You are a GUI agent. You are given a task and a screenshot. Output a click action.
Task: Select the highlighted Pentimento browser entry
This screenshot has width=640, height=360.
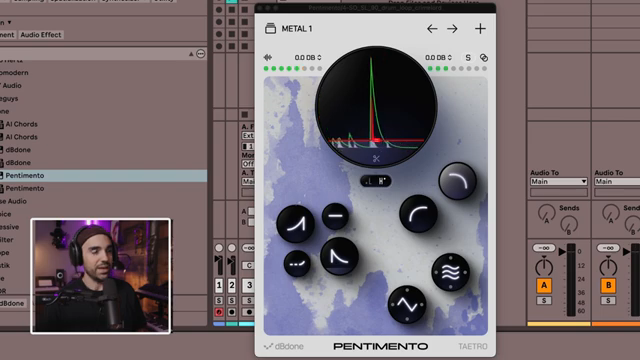tap(104, 176)
